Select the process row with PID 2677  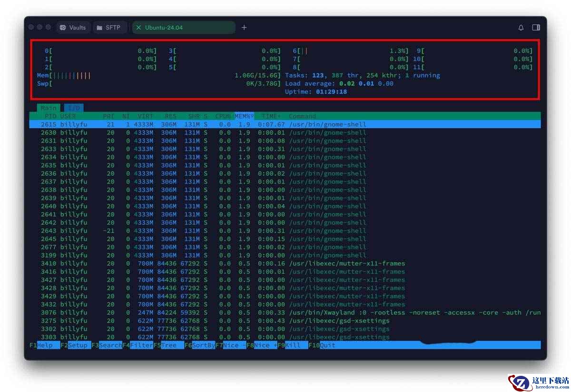pos(285,247)
